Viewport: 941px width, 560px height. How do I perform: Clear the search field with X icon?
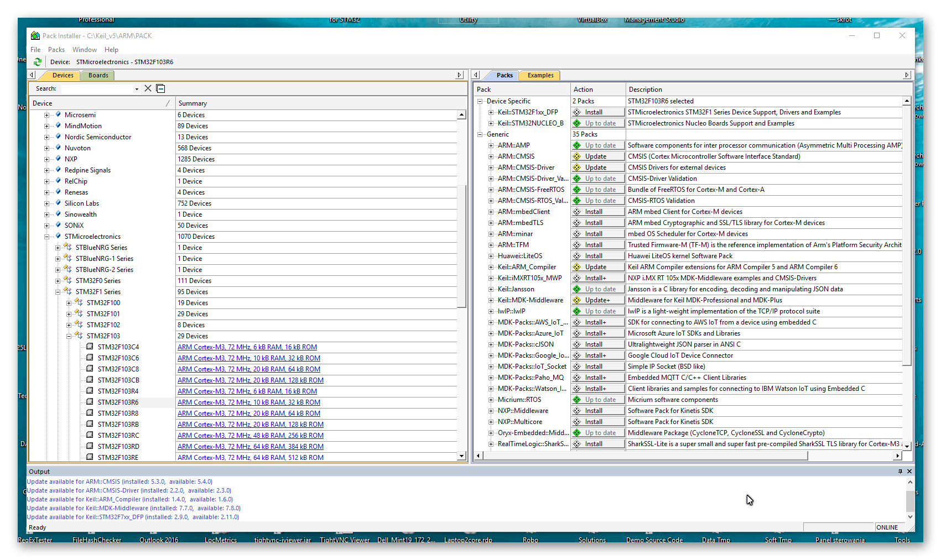[x=148, y=88]
